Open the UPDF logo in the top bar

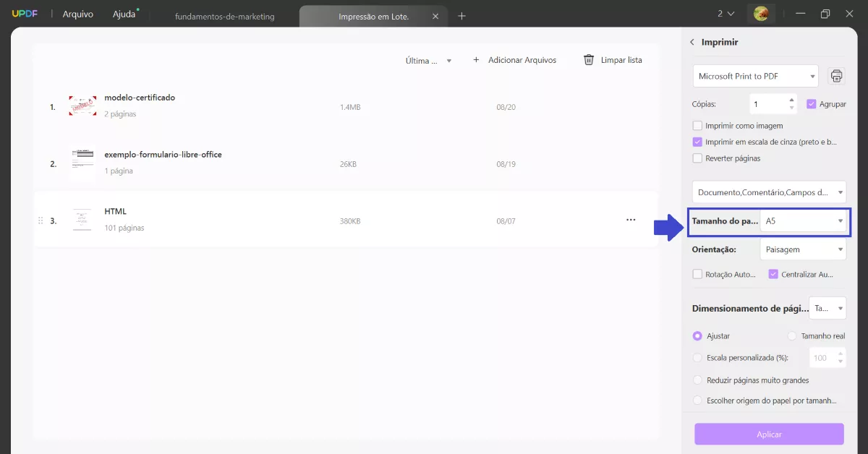pyautogui.click(x=25, y=13)
